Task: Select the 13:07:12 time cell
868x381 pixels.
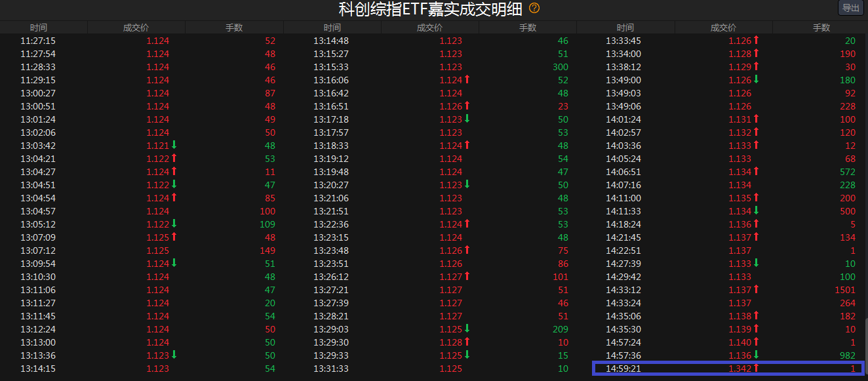Action: [x=38, y=251]
